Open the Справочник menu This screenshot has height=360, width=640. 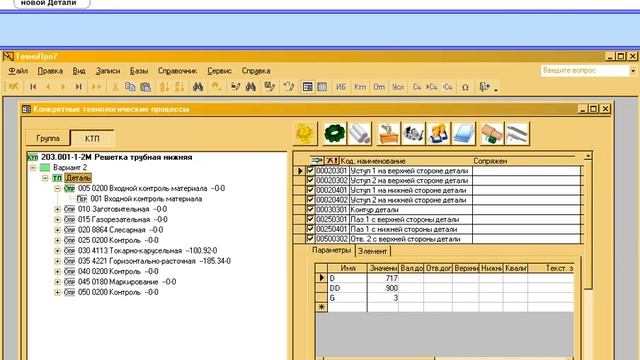[178, 71]
